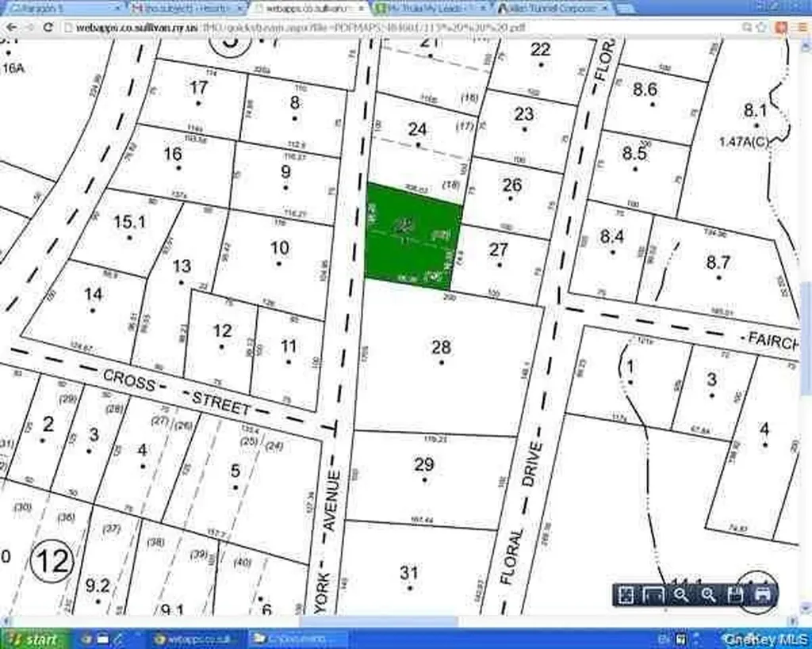Click the green highlighted parcel on map
The width and height of the screenshot is (812, 649).
413,233
